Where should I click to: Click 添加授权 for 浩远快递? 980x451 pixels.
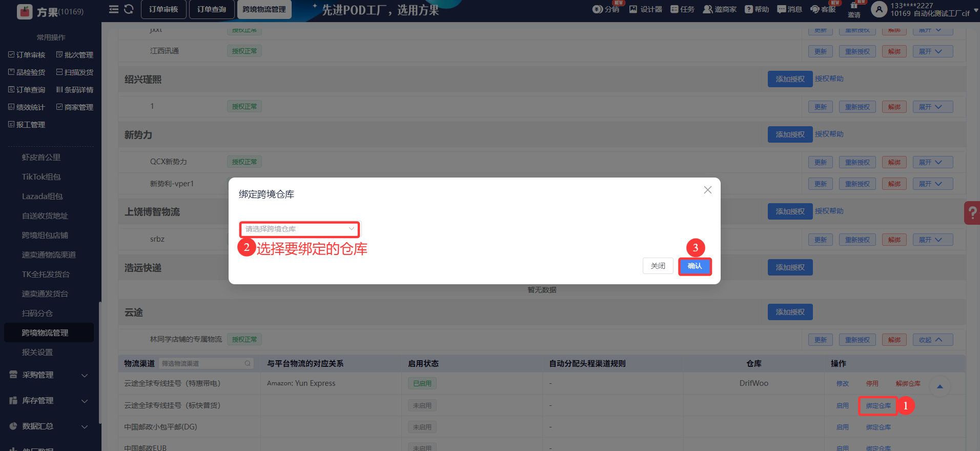(x=790, y=267)
